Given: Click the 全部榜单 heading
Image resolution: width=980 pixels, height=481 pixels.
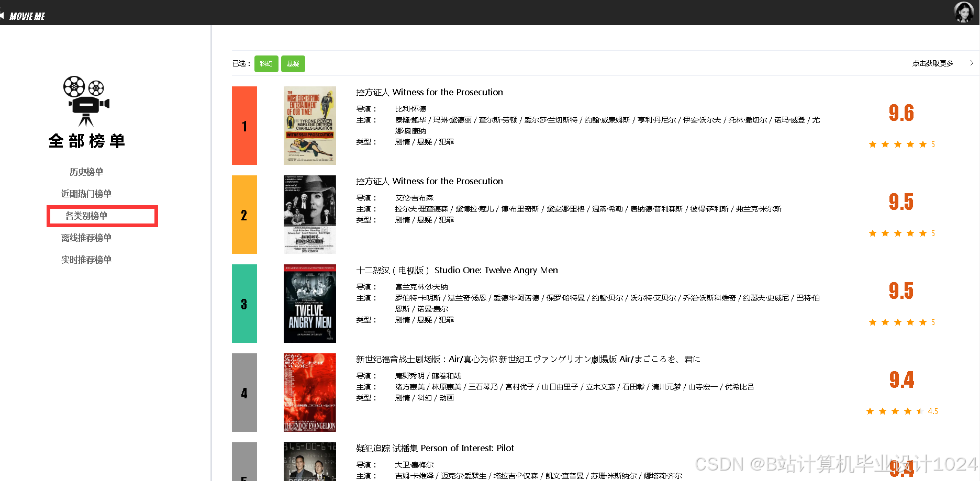Looking at the screenshot, I should (86, 141).
